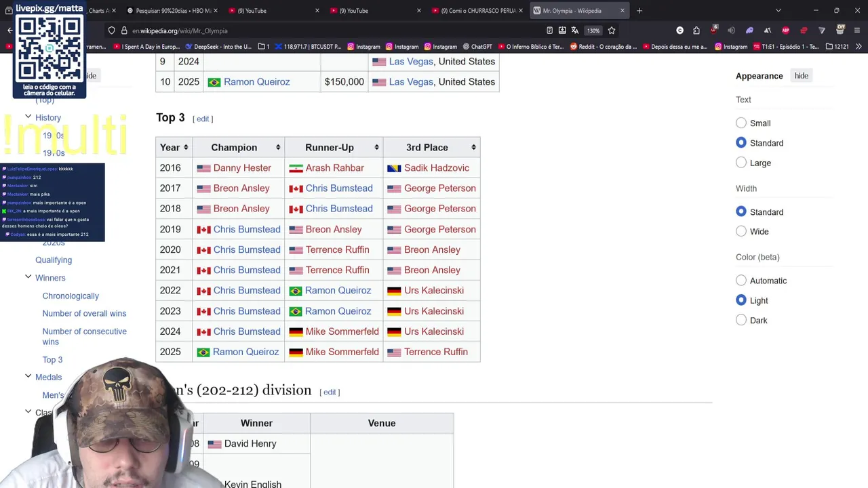Click the address bar URL field
868x488 pixels.
332,30
